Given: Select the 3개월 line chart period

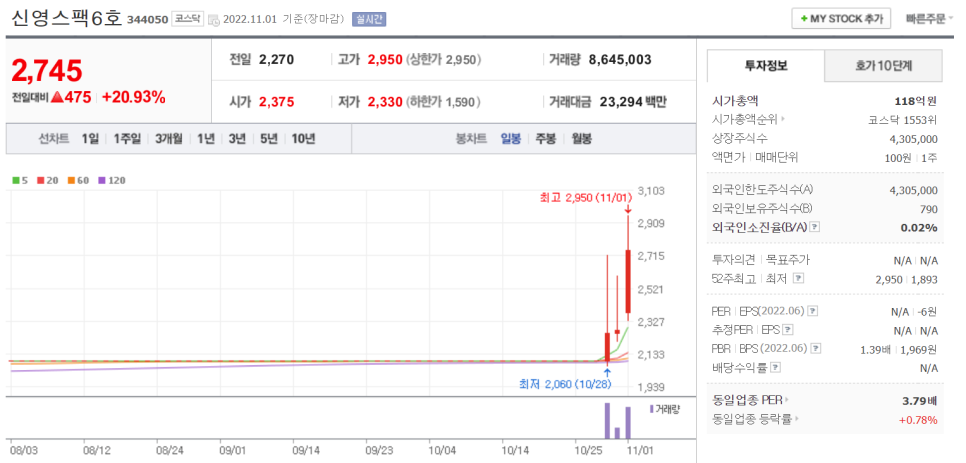Looking at the screenshot, I should 169,139.
